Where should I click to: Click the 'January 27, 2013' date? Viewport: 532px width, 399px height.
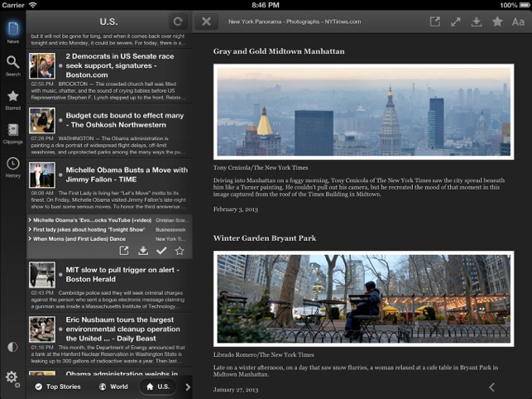tap(236, 390)
